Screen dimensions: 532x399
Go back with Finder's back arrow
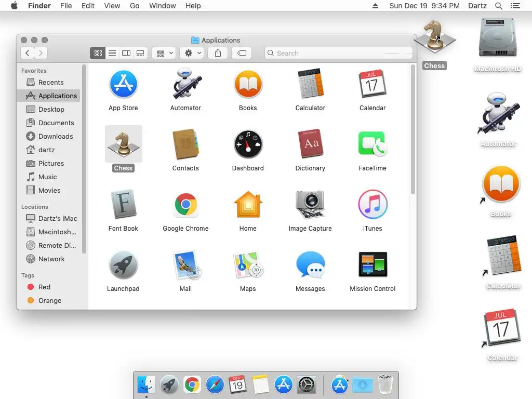(x=27, y=53)
